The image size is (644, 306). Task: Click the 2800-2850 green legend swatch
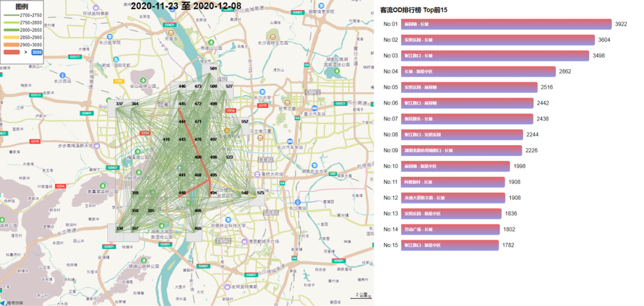(11, 30)
